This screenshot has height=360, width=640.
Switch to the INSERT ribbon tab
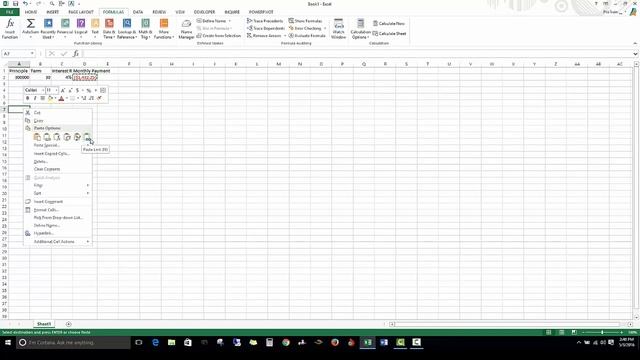[52, 12]
